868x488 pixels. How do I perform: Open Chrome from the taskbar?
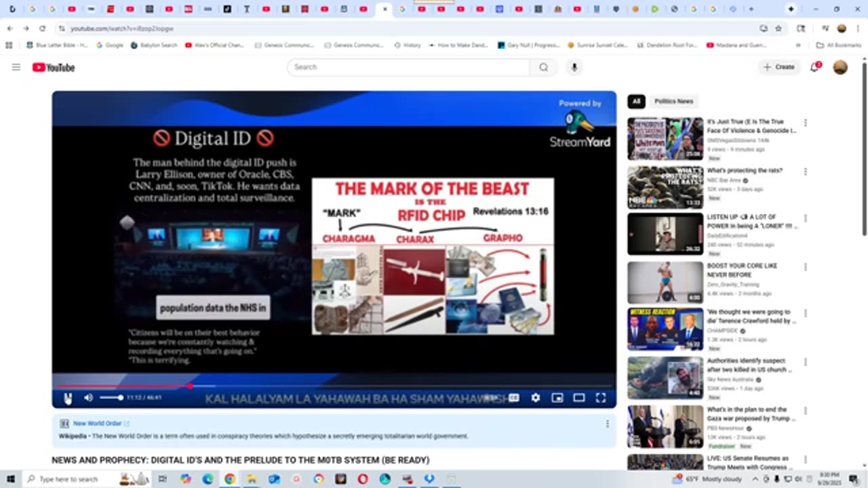tap(230, 479)
